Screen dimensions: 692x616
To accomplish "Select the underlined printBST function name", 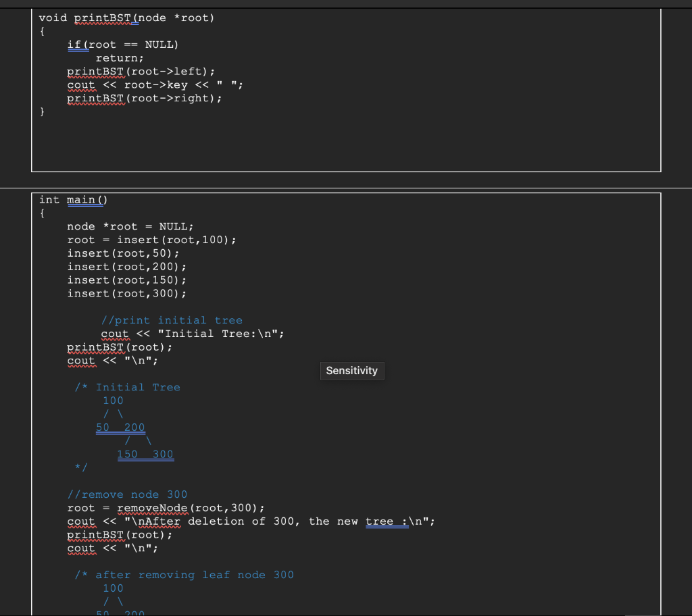I will pos(104,18).
